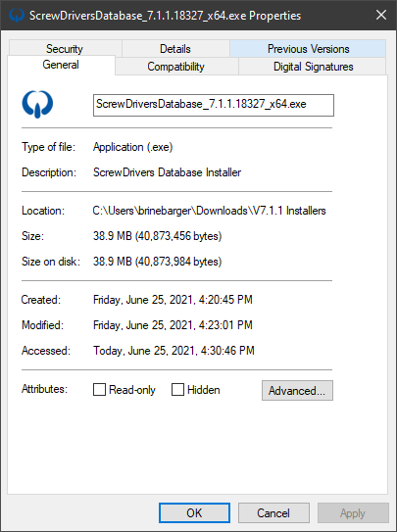View the Digital Signatures tab
This screenshot has width=397, height=532.
click(314, 67)
